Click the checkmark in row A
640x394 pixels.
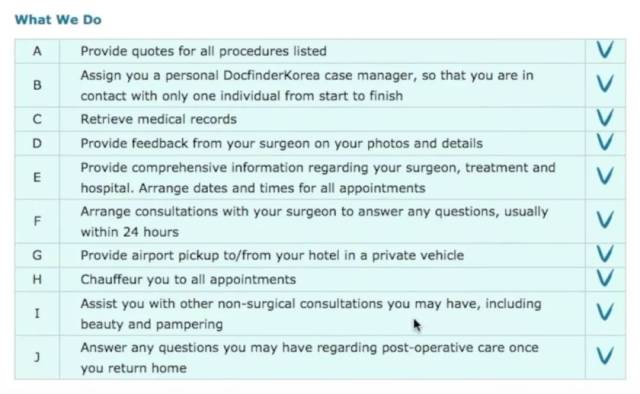click(605, 50)
